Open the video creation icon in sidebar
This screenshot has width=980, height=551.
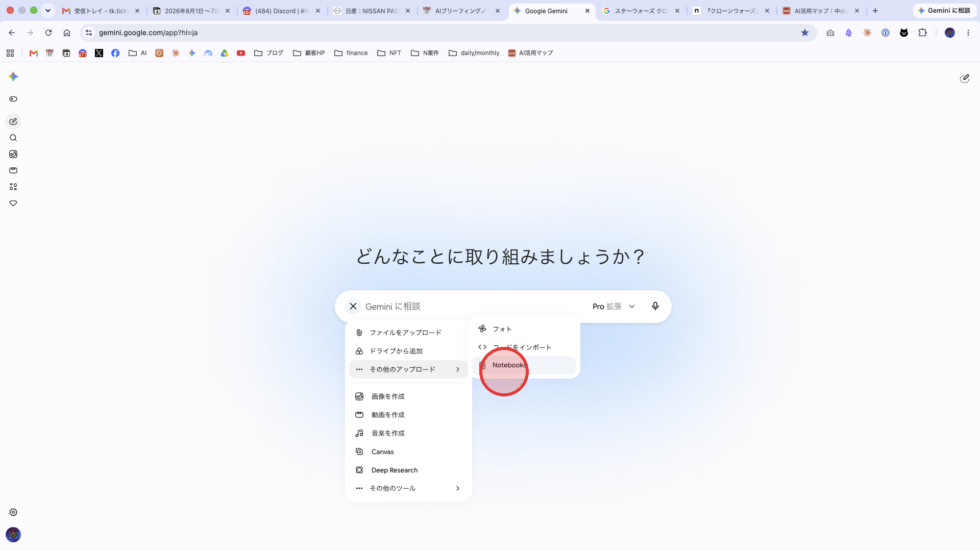(x=13, y=170)
